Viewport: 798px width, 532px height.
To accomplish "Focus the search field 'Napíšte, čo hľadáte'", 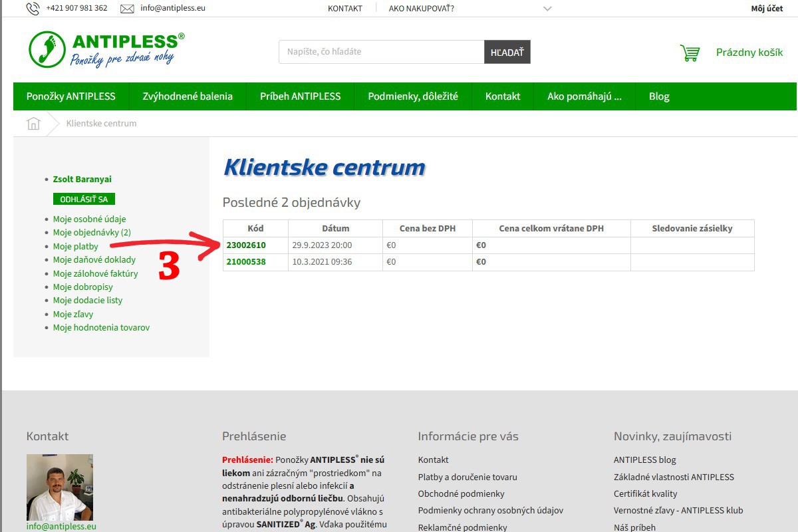I will (x=382, y=52).
